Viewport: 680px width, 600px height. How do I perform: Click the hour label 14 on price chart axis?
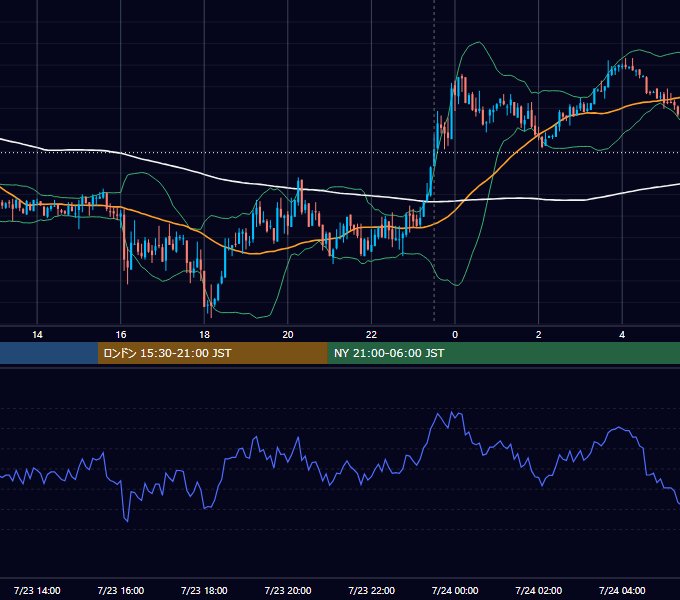[37, 335]
